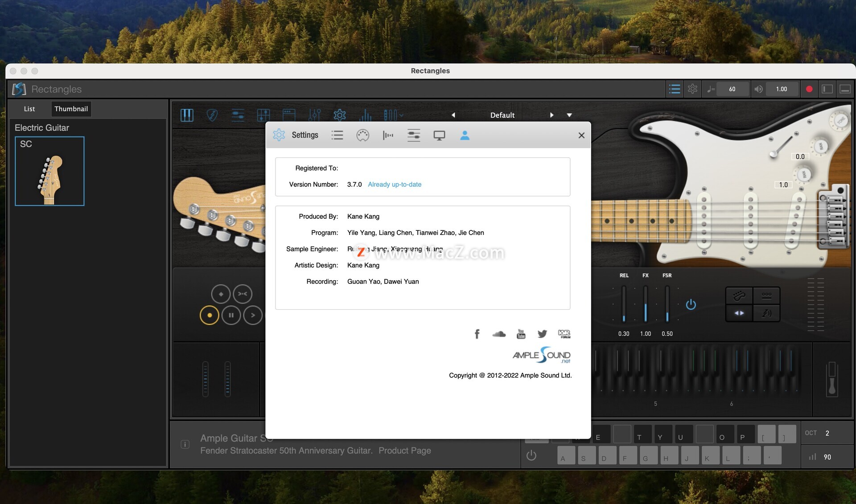Click the tempo value field showing 60

(x=732, y=89)
